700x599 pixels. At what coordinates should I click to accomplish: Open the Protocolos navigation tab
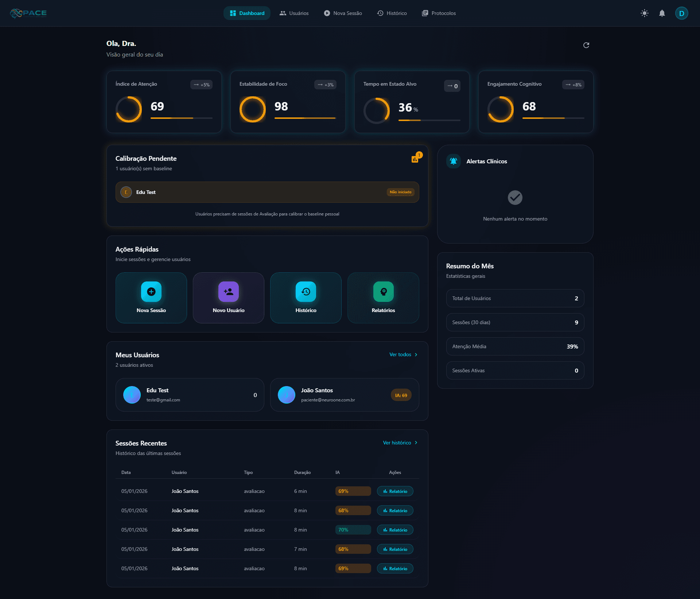point(439,13)
